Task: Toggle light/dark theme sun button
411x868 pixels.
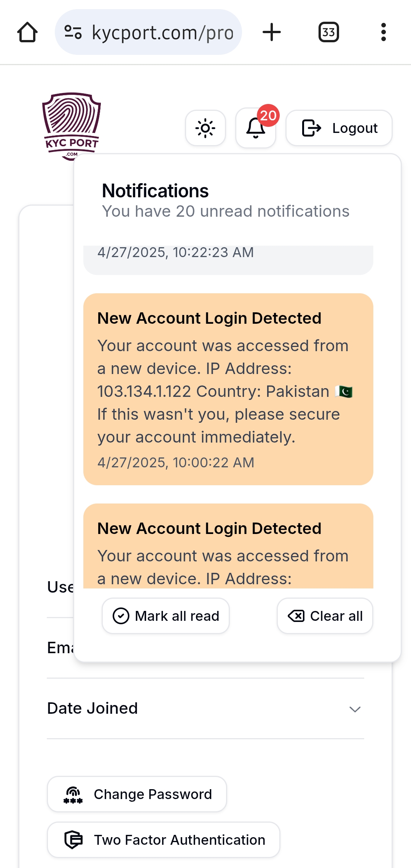Action: [x=205, y=128]
